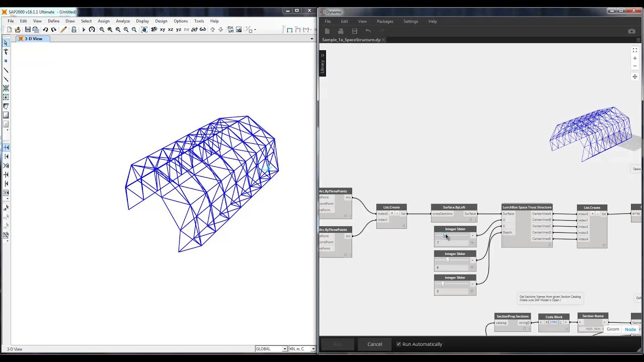
Task: Switch SAP2000 view to yz plane
Action: click(x=179, y=30)
